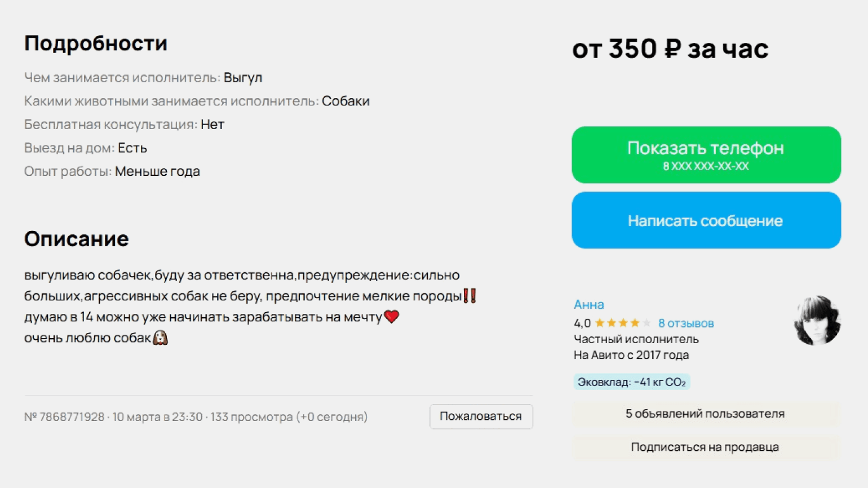Open 5 объявлений пользователя
Image resolution: width=868 pixels, height=488 pixels.
[x=705, y=414]
